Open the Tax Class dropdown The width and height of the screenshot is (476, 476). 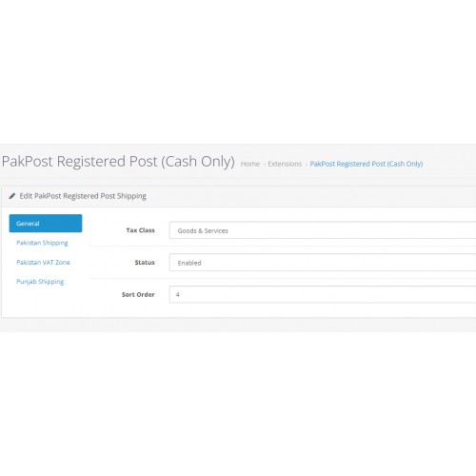click(323, 230)
